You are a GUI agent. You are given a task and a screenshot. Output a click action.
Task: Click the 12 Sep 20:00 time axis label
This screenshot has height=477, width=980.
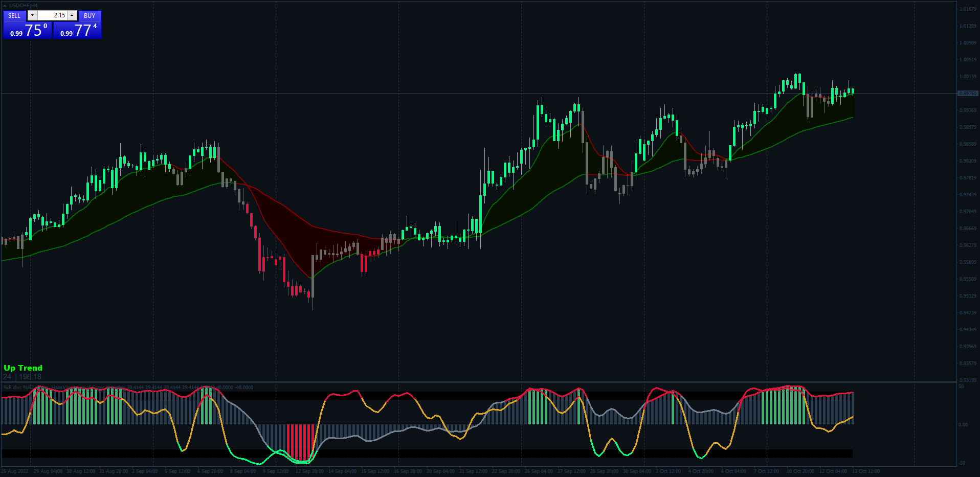tap(309, 471)
